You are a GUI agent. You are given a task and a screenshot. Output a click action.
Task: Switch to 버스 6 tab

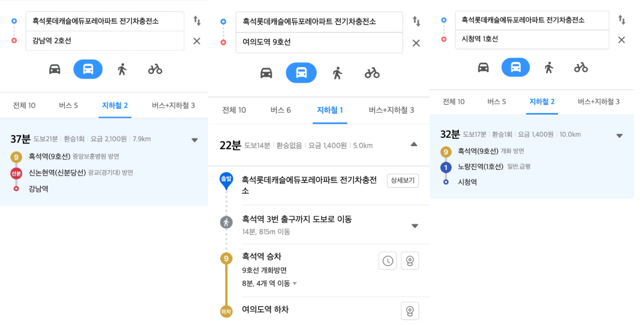pyautogui.click(x=281, y=110)
